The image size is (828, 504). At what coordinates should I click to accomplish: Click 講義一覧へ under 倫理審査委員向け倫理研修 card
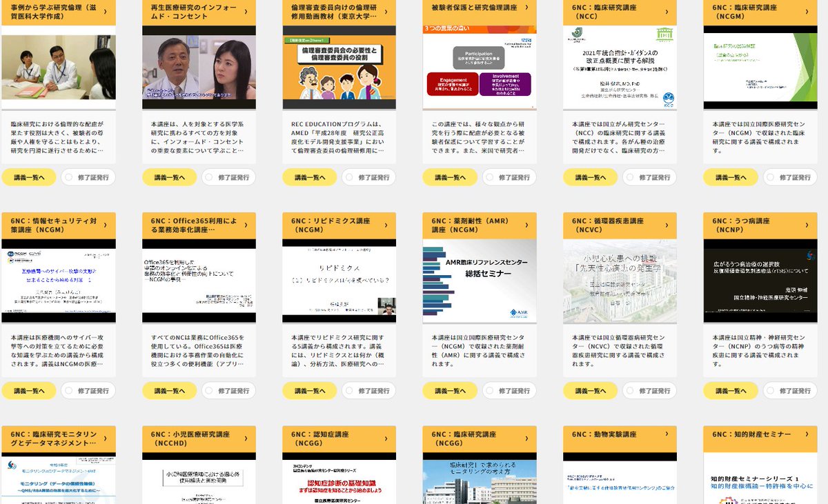click(309, 177)
